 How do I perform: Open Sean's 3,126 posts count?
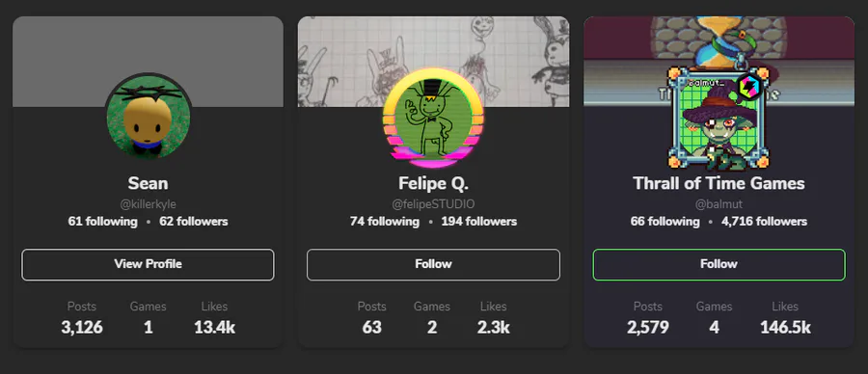pyautogui.click(x=82, y=319)
